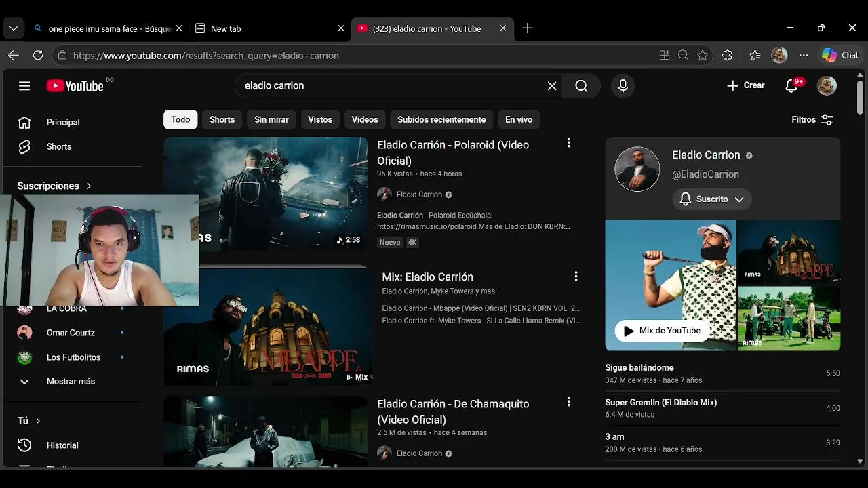Screen dimensions: 868x488
Task: Play Sigue bailándome from the list
Action: 722,373
